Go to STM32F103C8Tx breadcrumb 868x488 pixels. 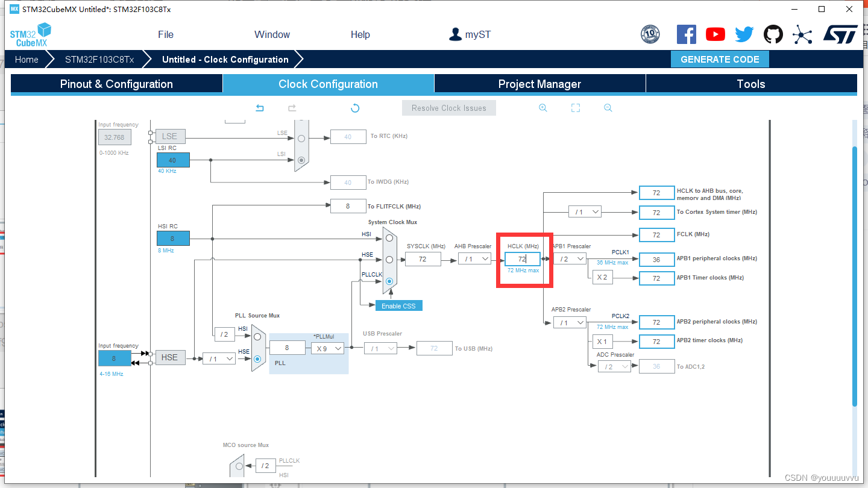(99, 59)
